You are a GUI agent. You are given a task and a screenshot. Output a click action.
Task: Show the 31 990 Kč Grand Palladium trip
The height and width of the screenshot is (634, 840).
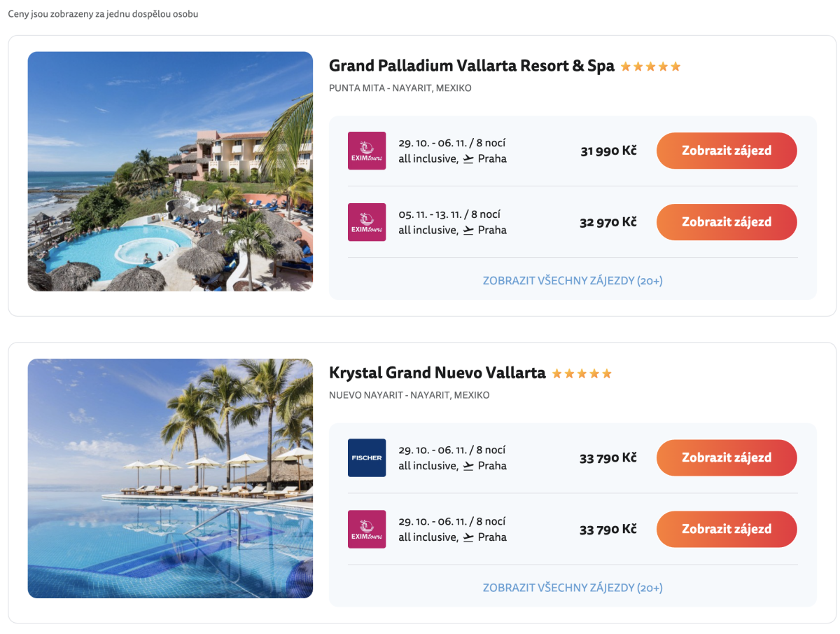(x=726, y=151)
